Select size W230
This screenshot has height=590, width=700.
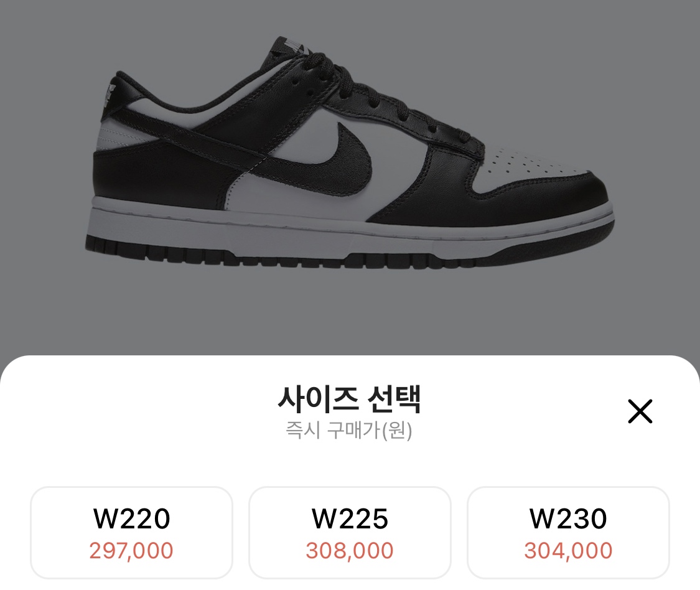click(568, 532)
